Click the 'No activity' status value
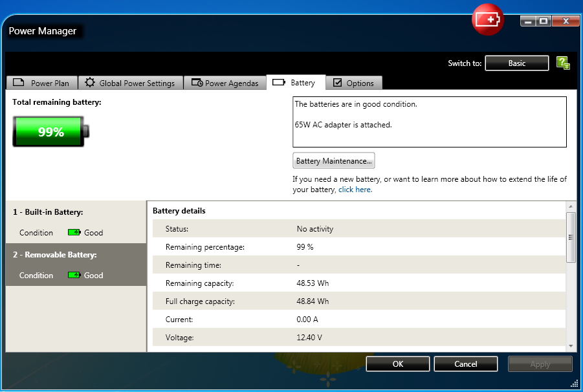This screenshot has height=392, width=583. (x=315, y=229)
